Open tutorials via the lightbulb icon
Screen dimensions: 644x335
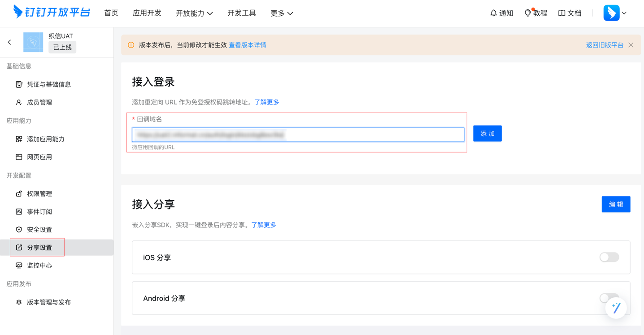click(x=528, y=13)
